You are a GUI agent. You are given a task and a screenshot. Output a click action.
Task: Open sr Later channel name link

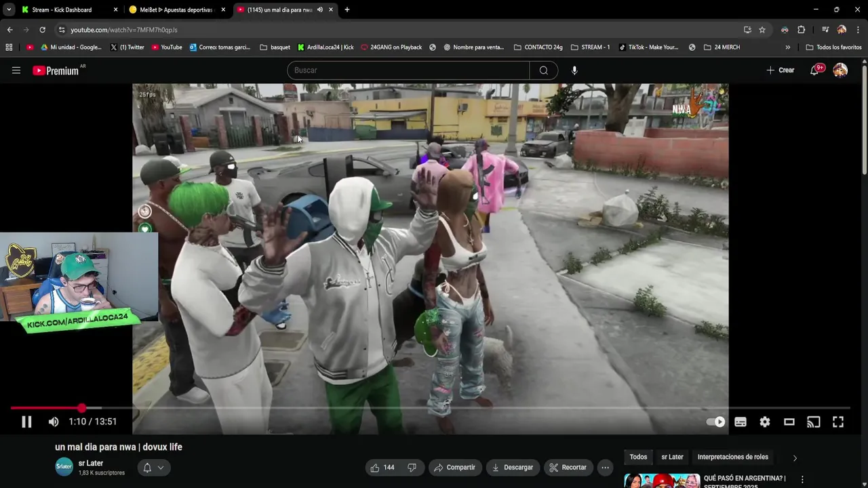(x=91, y=464)
